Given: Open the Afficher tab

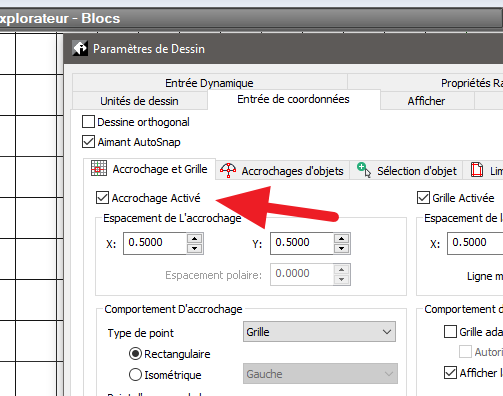Looking at the screenshot, I should [x=426, y=101].
